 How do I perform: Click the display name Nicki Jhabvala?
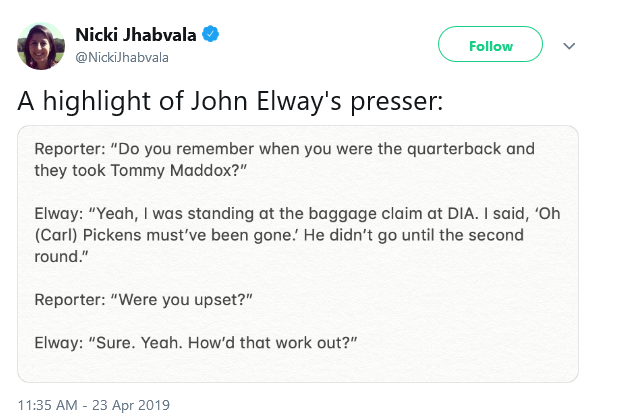pos(136,35)
